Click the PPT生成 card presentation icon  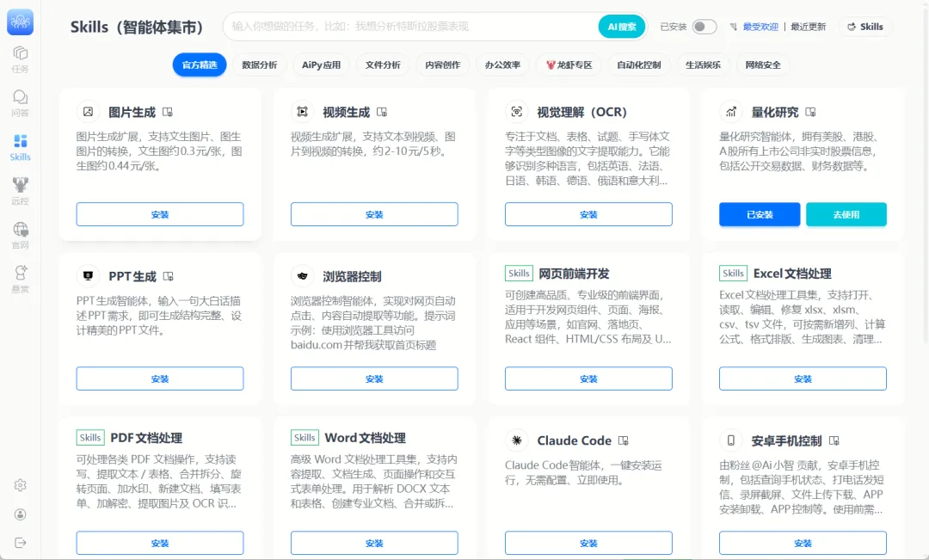89,275
